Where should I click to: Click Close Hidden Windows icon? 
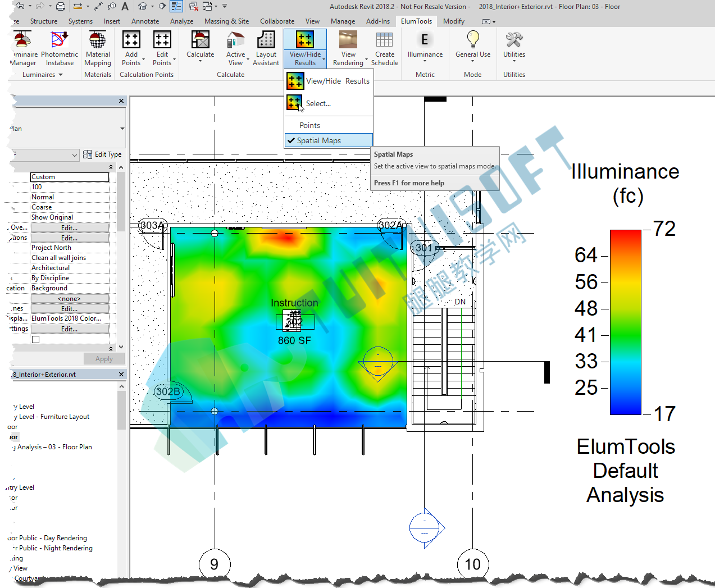coord(193,6)
